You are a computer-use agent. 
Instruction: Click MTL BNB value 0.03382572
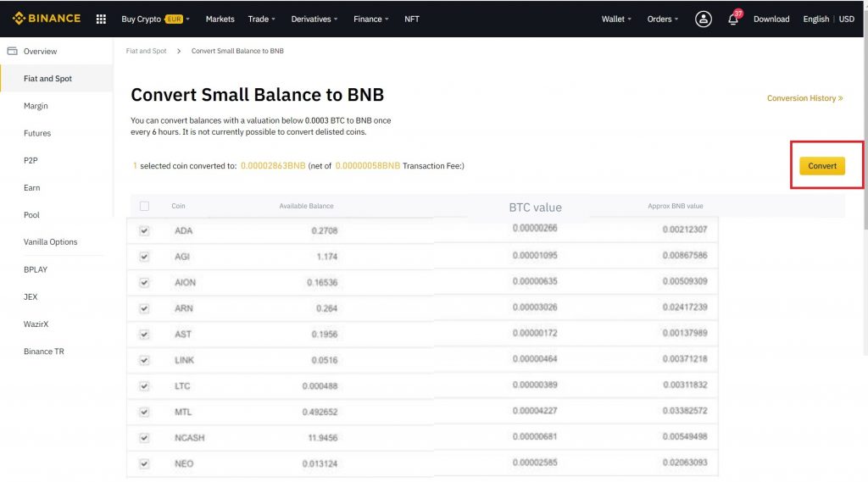[685, 411]
